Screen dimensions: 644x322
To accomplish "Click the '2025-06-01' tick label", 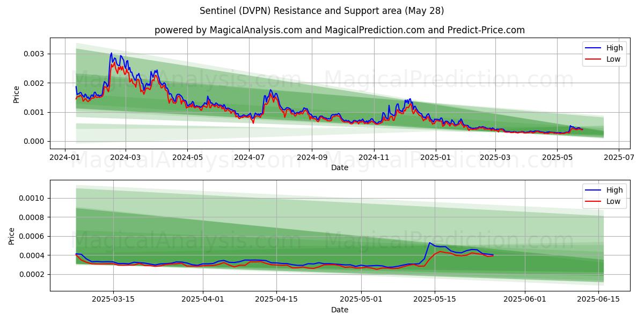I will [x=524, y=299].
